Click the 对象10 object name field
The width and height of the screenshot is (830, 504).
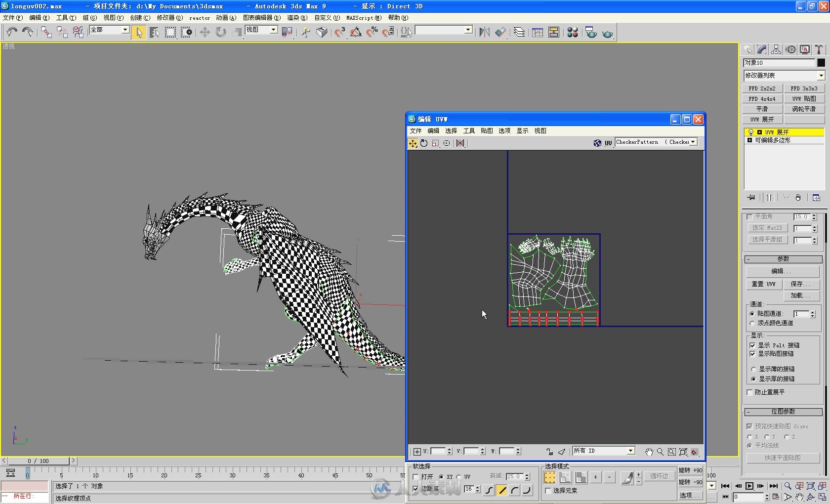pyautogui.click(x=779, y=63)
